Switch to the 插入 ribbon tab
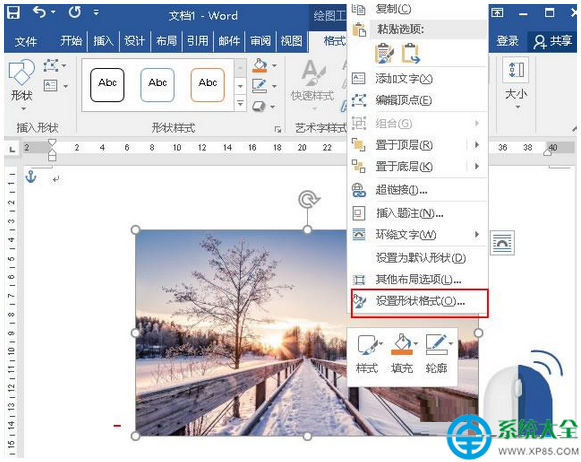The image size is (581, 462). [x=103, y=41]
